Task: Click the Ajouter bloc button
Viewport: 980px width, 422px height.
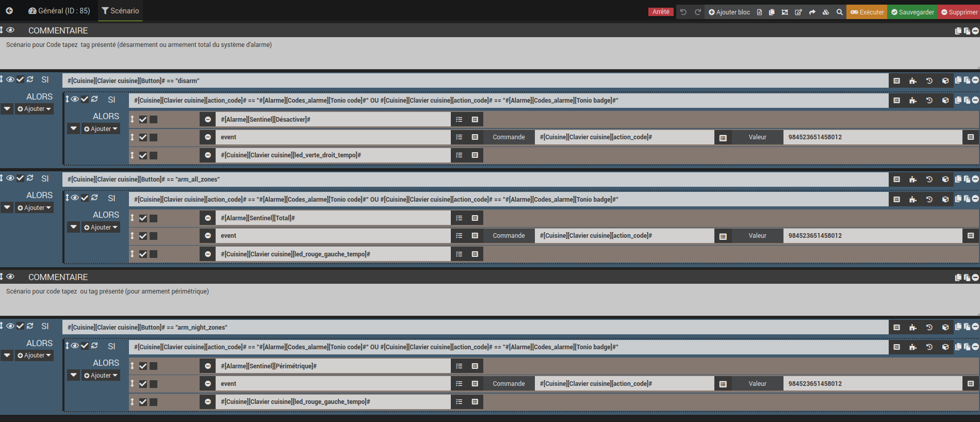Action: click(729, 12)
